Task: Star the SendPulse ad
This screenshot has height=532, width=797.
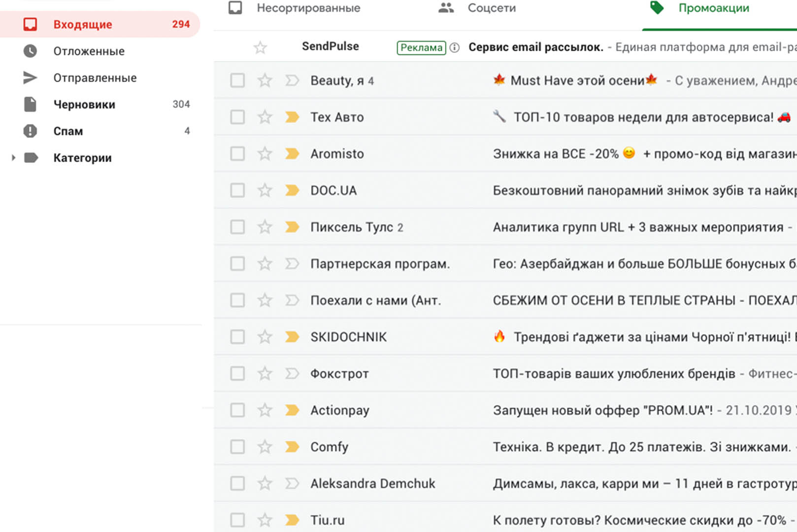Action: point(260,47)
